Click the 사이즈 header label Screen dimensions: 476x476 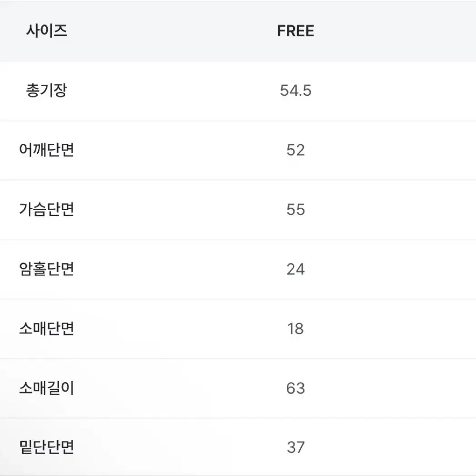46,31
